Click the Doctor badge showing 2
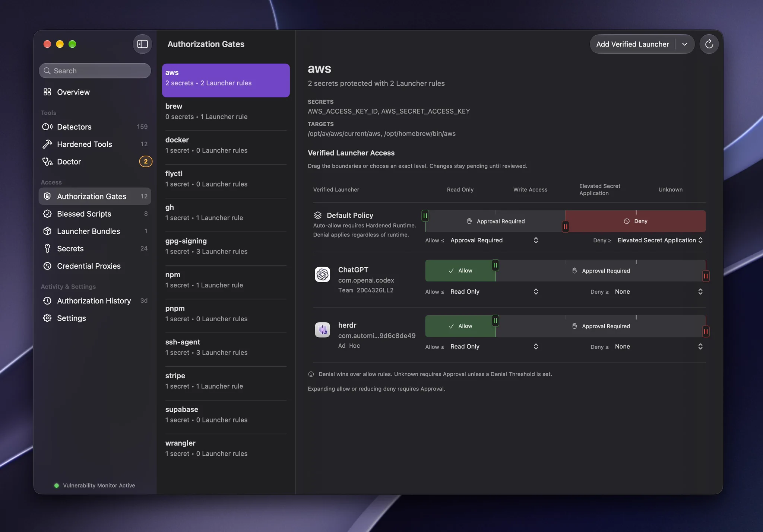763x532 pixels. pyautogui.click(x=146, y=162)
